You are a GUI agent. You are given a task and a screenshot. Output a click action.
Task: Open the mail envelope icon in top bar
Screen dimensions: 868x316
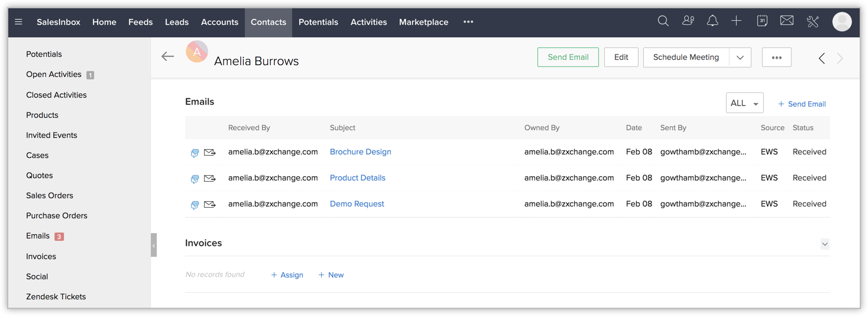[x=786, y=21]
